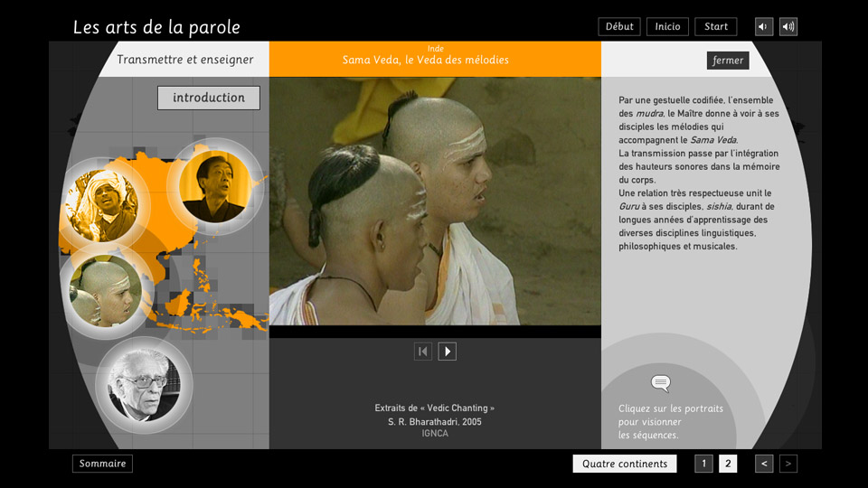Open Quatre continents
Viewport: 868px width, 488px height.
[625, 464]
